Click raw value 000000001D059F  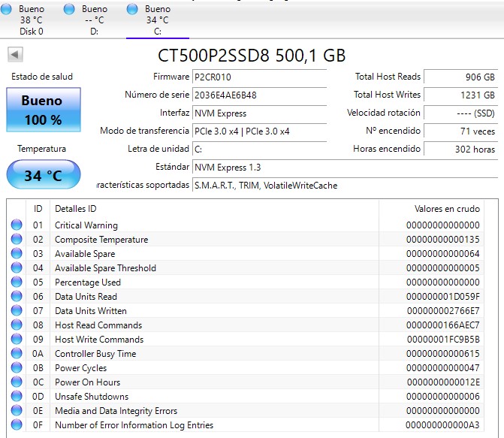[443, 297]
